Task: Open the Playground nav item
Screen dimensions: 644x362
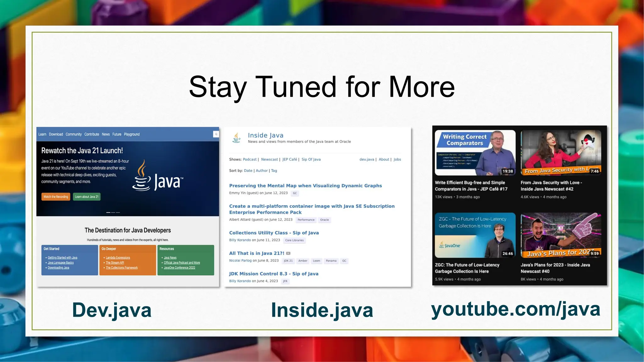Action: click(x=132, y=134)
